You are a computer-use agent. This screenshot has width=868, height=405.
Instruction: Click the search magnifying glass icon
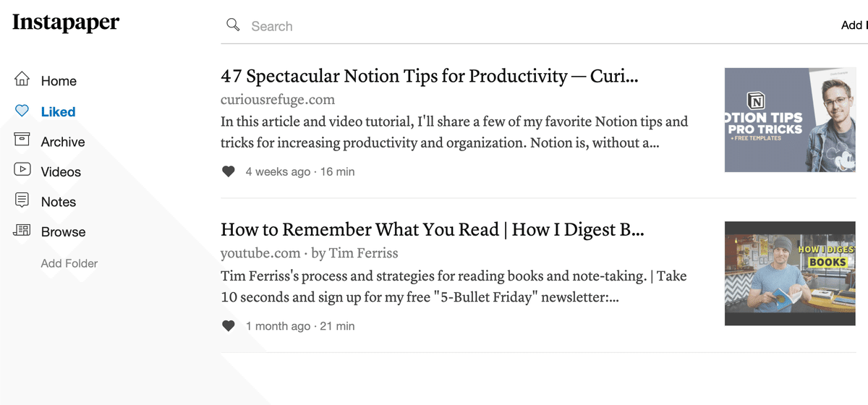[x=233, y=25]
